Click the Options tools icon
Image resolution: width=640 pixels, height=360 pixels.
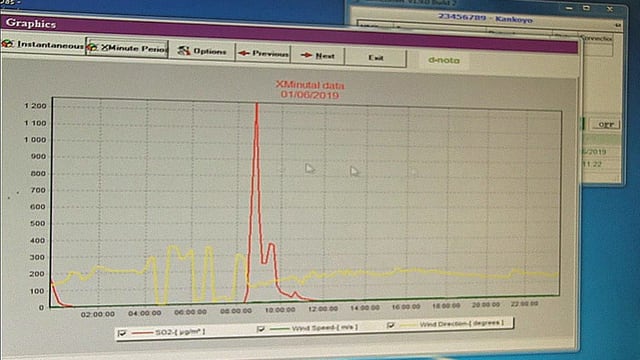184,51
